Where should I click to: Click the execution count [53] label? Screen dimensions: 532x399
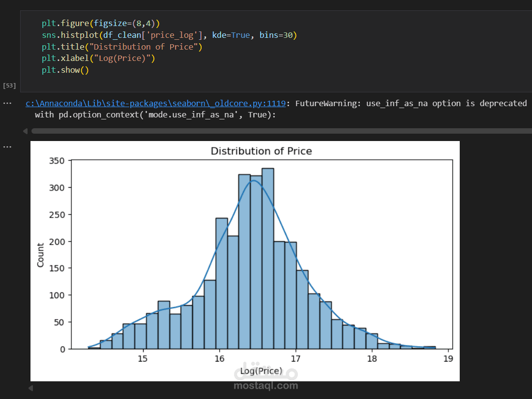click(x=9, y=85)
